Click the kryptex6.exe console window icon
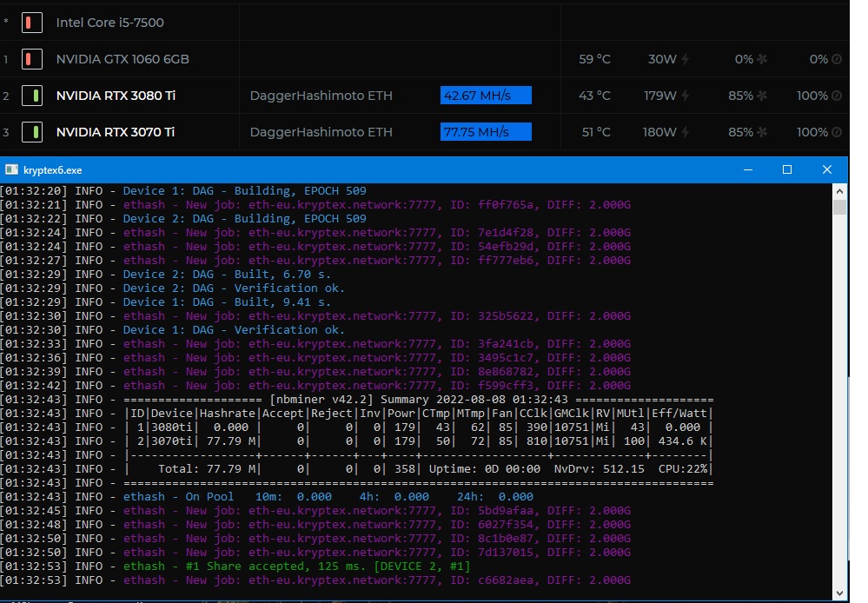Image resolution: width=868 pixels, height=603 pixels. click(11, 169)
